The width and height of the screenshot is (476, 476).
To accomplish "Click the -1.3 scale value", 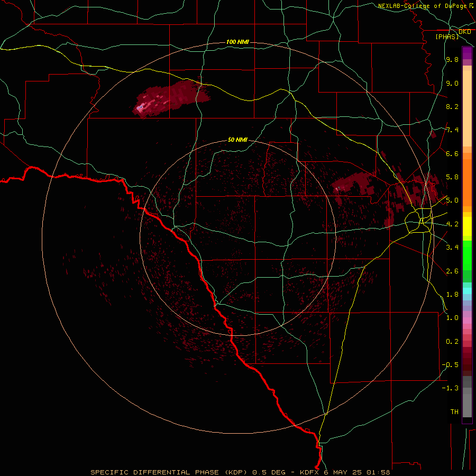I will (x=450, y=388).
